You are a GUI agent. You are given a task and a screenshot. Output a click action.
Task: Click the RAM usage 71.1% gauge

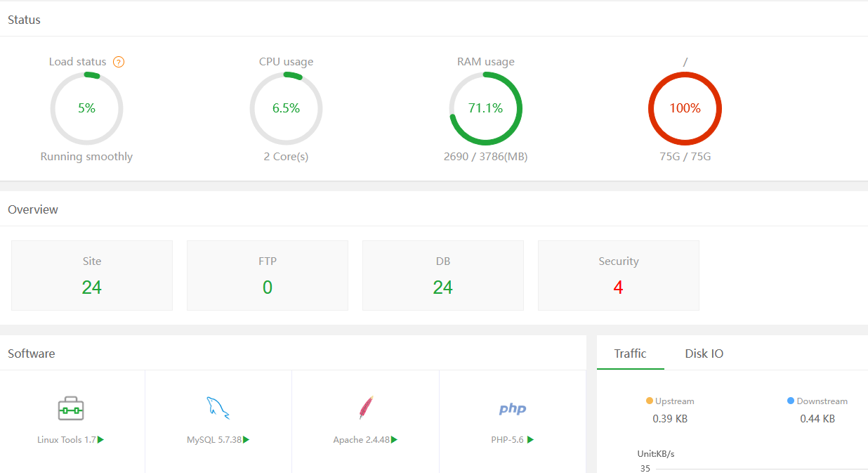click(x=486, y=108)
